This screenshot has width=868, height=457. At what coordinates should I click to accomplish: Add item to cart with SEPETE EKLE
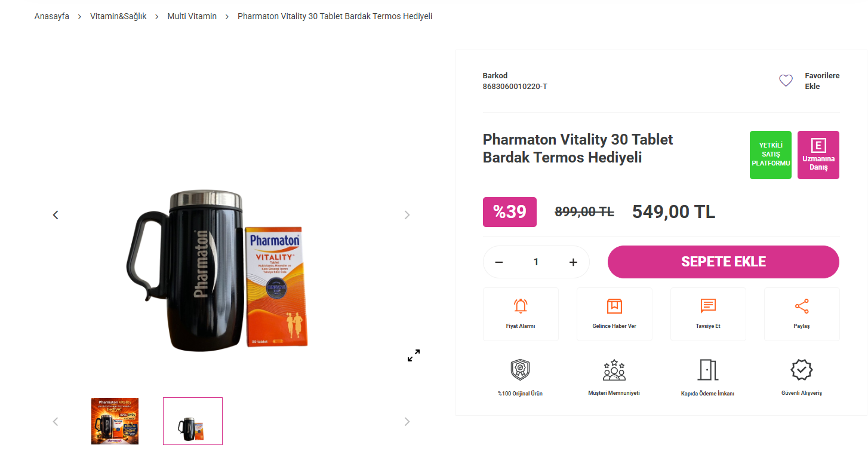[724, 262]
